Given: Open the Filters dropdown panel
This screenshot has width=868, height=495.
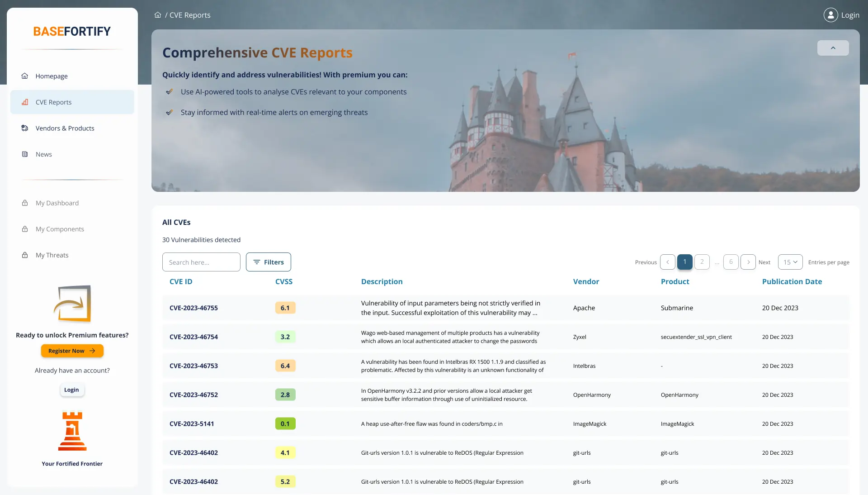Looking at the screenshot, I should pyautogui.click(x=268, y=262).
